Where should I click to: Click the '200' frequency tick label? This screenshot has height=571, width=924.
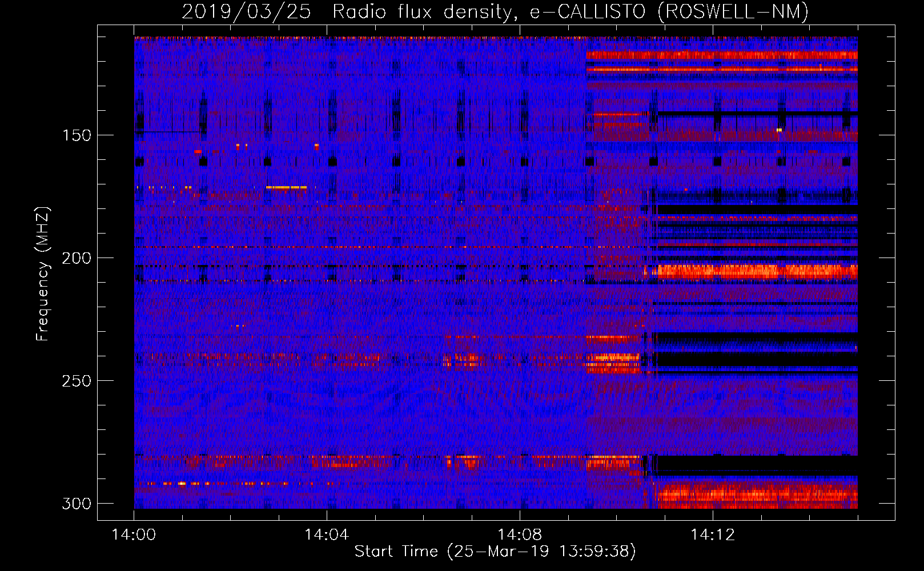pos(77,258)
